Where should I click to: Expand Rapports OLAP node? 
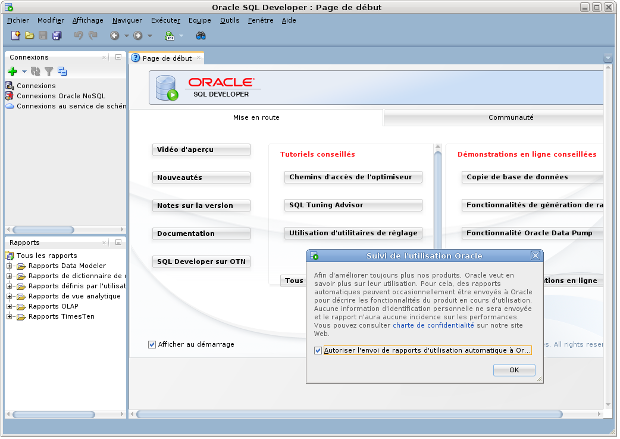(9, 307)
